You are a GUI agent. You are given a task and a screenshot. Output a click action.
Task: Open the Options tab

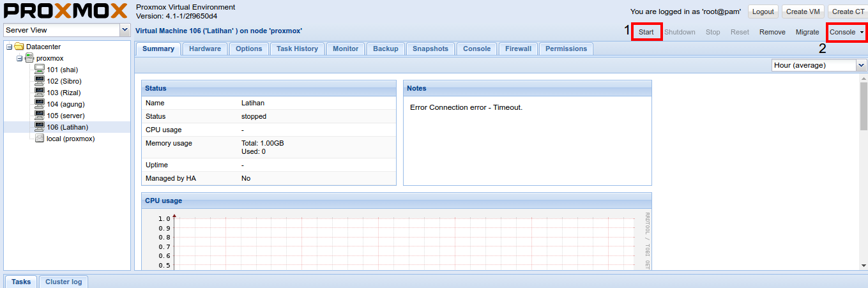coord(249,49)
